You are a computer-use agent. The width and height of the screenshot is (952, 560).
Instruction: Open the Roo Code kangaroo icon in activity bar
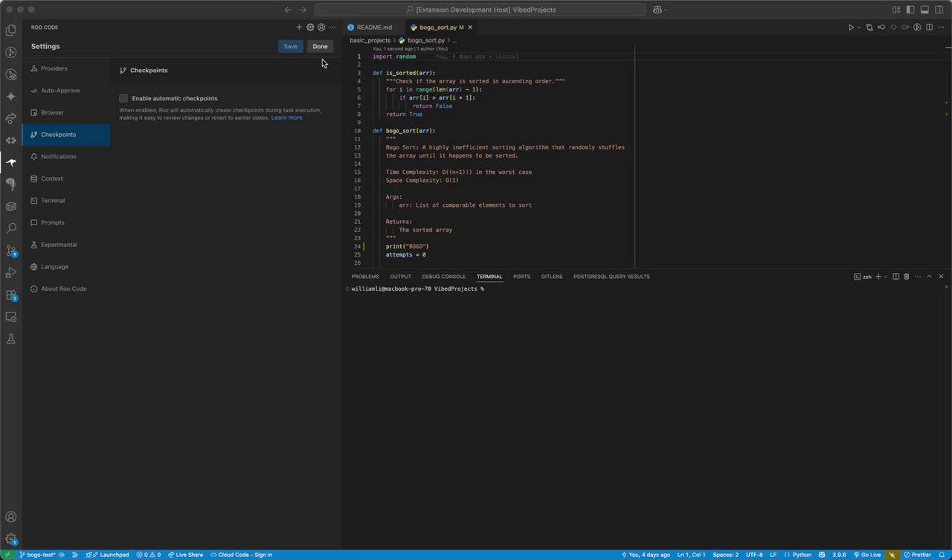point(11,162)
